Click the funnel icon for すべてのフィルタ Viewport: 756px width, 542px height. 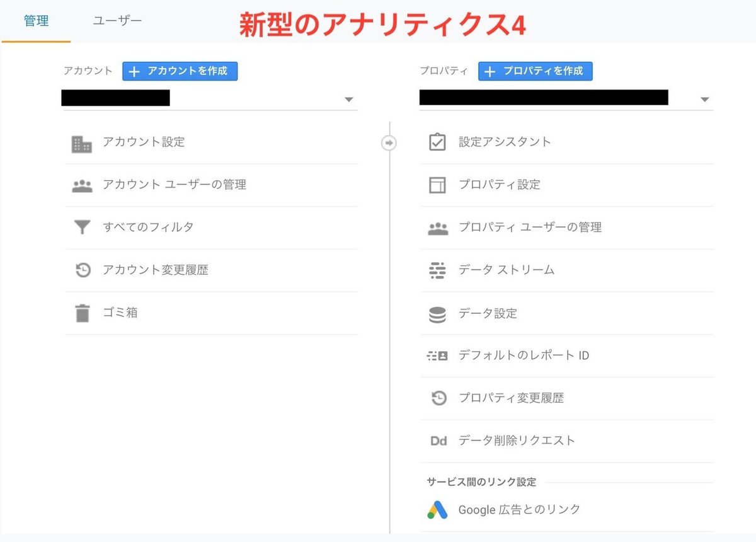82,228
